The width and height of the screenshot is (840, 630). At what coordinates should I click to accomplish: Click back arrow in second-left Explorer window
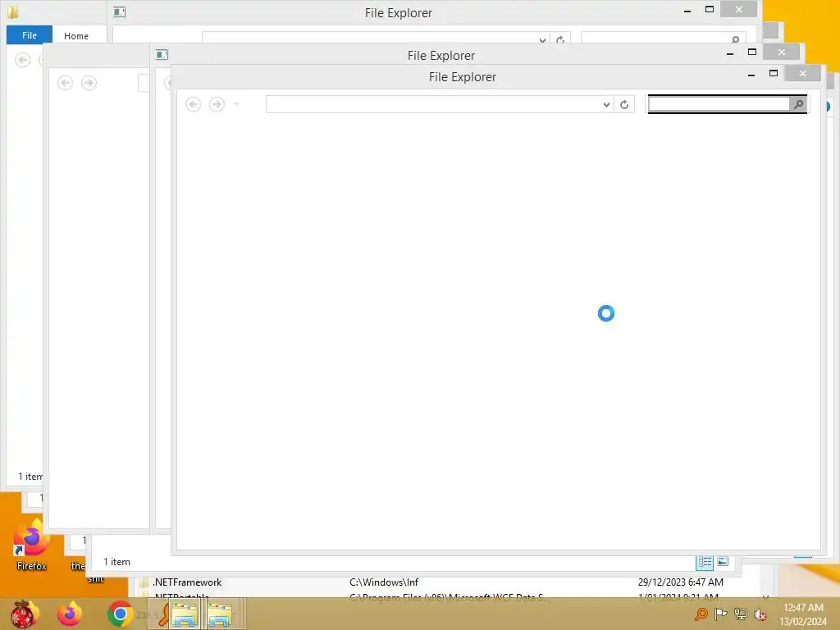pos(65,83)
